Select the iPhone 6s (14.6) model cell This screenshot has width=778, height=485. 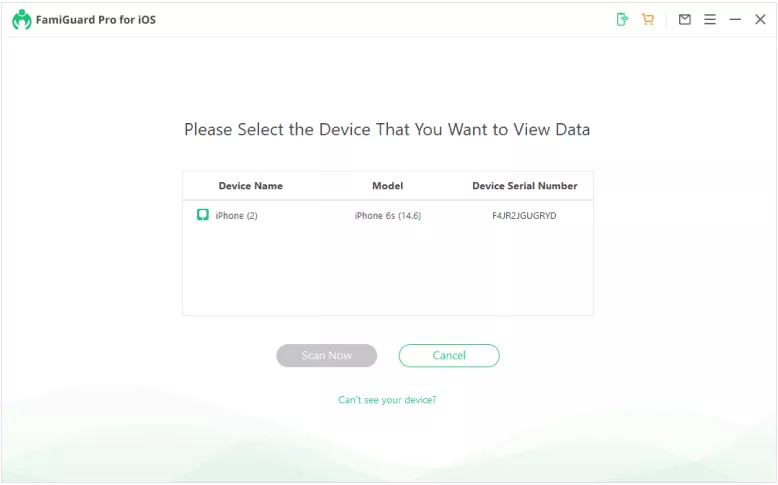387,216
